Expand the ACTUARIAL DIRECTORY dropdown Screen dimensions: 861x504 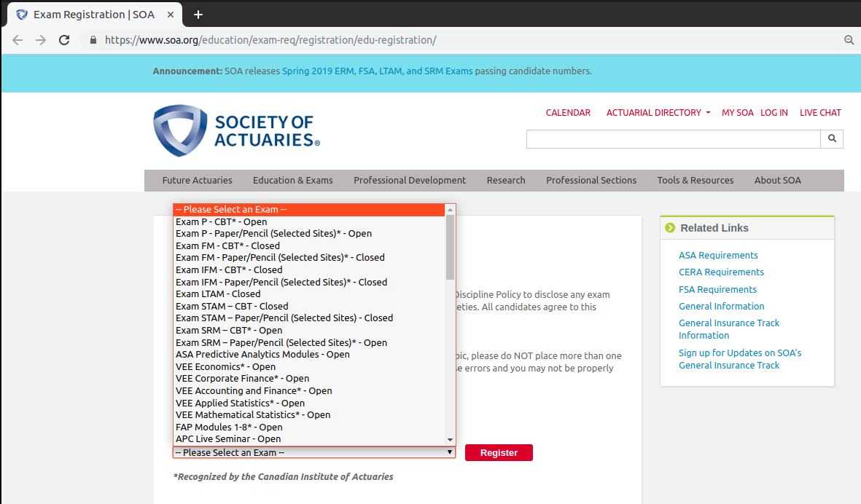click(658, 112)
